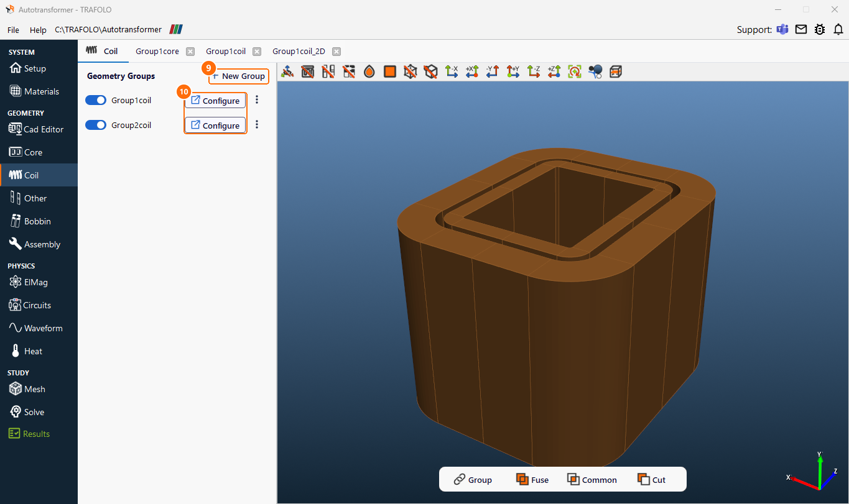
Task: Click the Fuse boolean button
Action: [532, 479]
